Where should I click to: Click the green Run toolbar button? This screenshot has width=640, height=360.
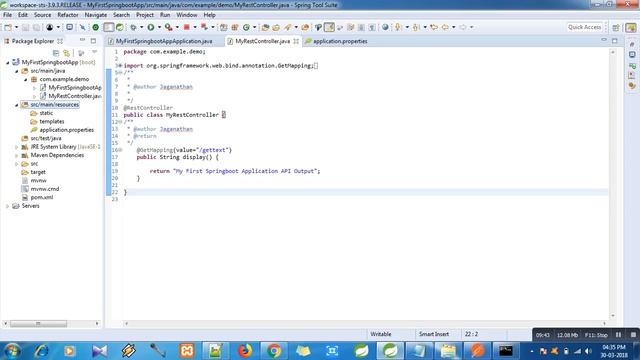[x=151, y=27]
